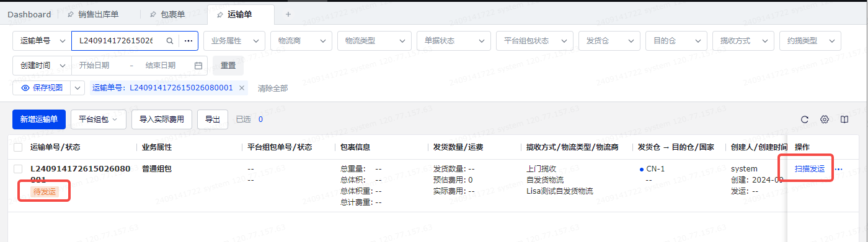Tick the select-all checkbox in table header
Viewport: 868px width, 242px height.
tap(18, 147)
